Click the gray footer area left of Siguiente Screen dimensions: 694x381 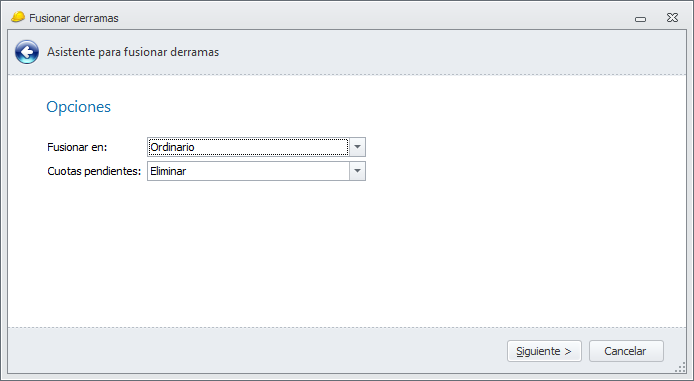(x=257, y=350)
